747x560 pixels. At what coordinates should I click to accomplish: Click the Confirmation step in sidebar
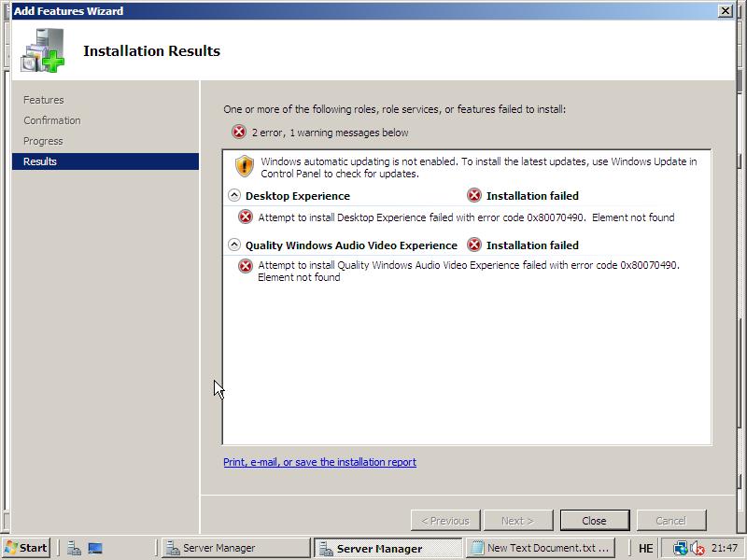click(52, 120)
